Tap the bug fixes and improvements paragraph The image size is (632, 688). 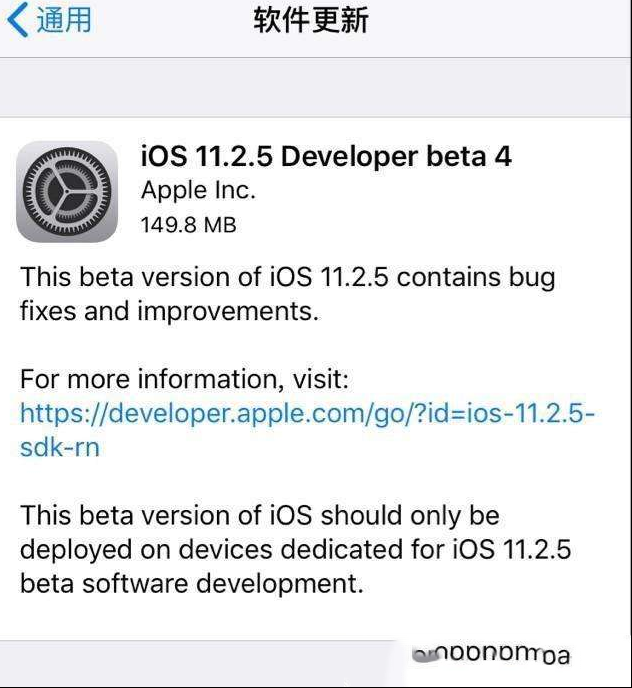(287, 295)
